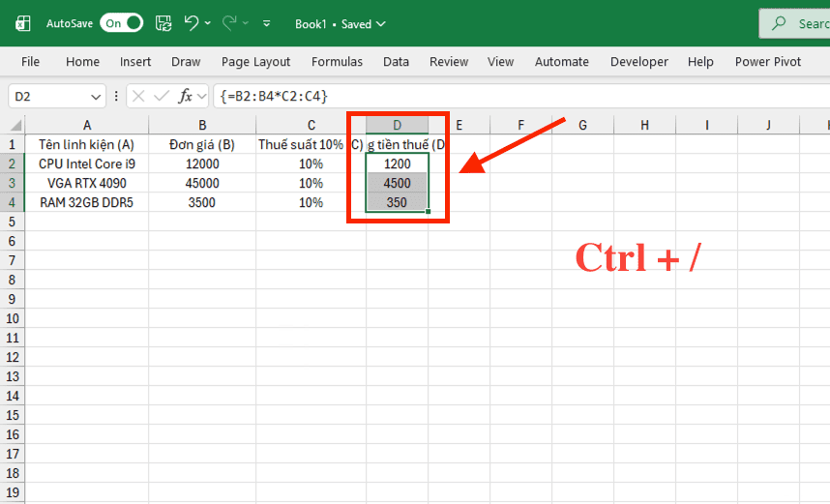
Task: Open the Undo history dropdown arrow
Action: pyautogui.click(x=207, y=23)
